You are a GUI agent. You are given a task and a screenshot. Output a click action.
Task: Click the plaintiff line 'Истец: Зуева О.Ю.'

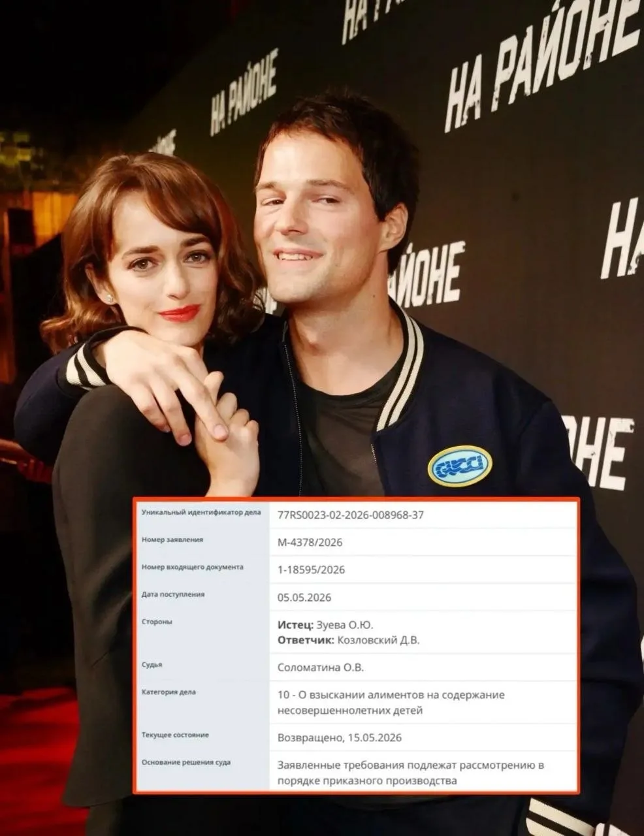coord(325,625)
